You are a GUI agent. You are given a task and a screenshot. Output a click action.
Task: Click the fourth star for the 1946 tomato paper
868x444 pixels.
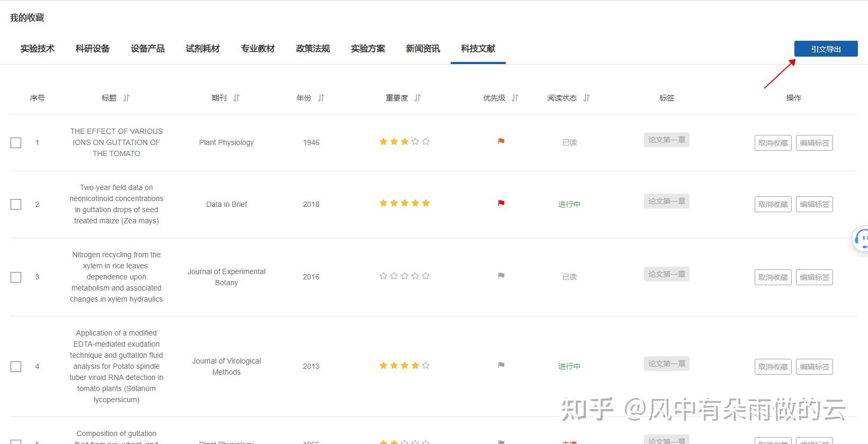pos(415,141)
